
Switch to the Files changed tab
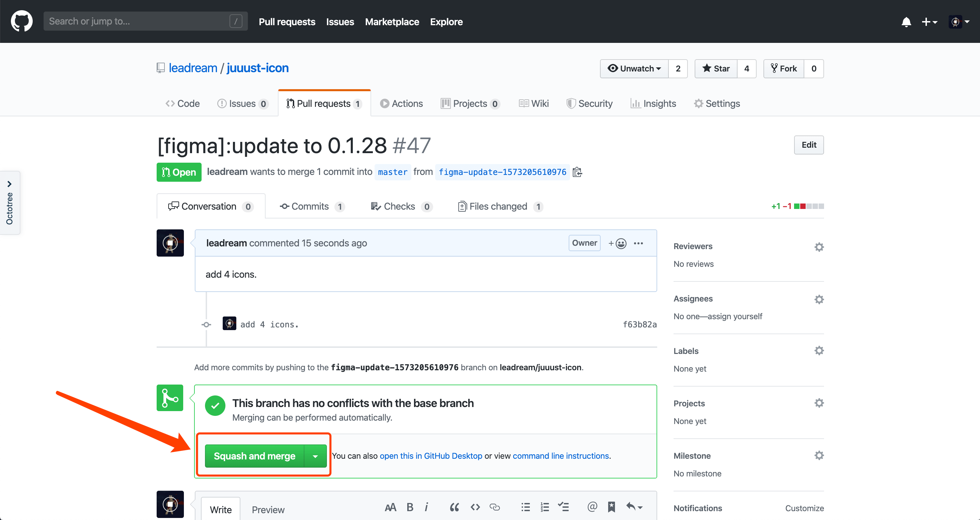click(x=499, y=207)
